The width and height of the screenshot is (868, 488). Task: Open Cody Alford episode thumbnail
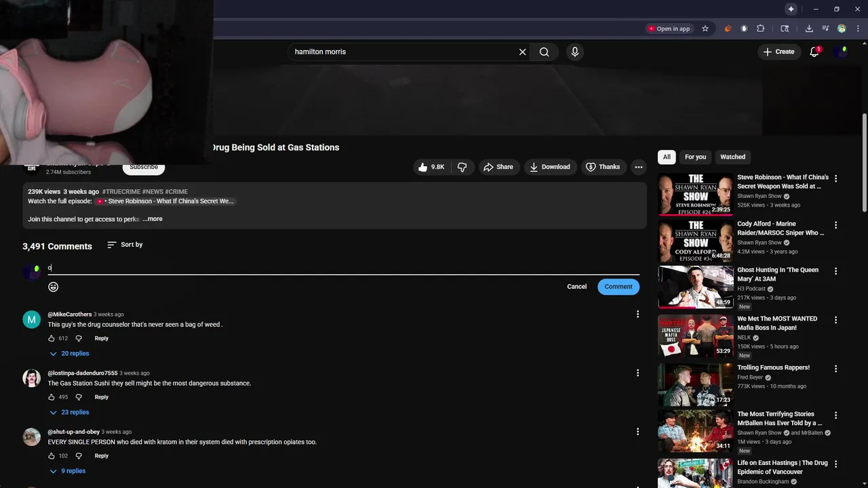click(x=695, y=241)
